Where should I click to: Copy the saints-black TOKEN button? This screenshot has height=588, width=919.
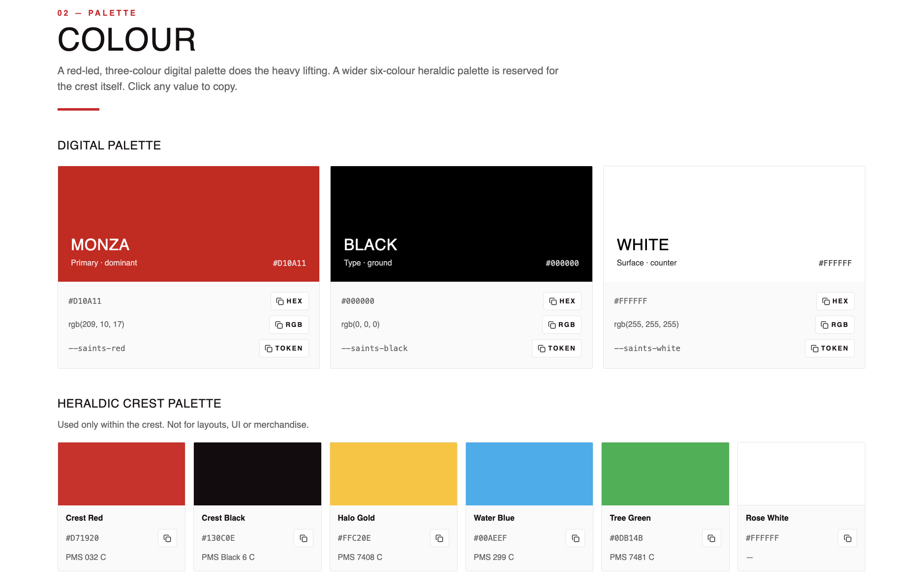pos(556,348)
